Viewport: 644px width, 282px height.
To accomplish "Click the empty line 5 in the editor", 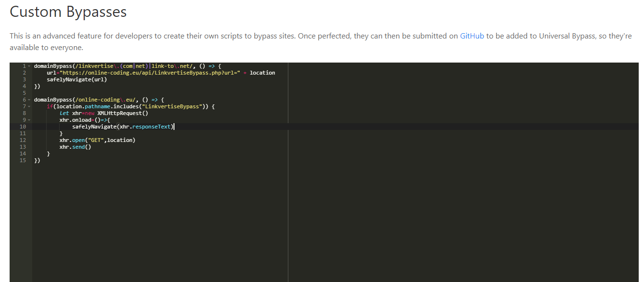I will (144, 93).
